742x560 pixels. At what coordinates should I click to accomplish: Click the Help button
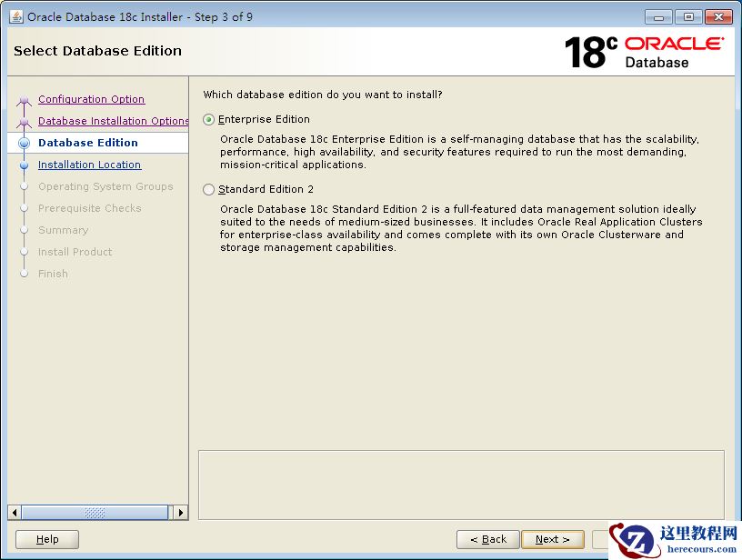(x=47, y=539)
